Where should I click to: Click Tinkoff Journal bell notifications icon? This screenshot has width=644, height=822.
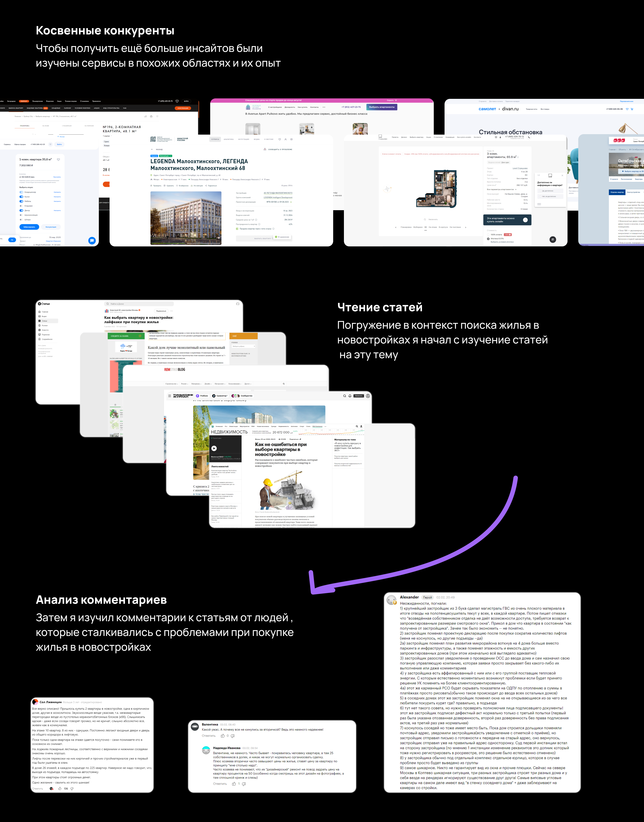(350, 396)
